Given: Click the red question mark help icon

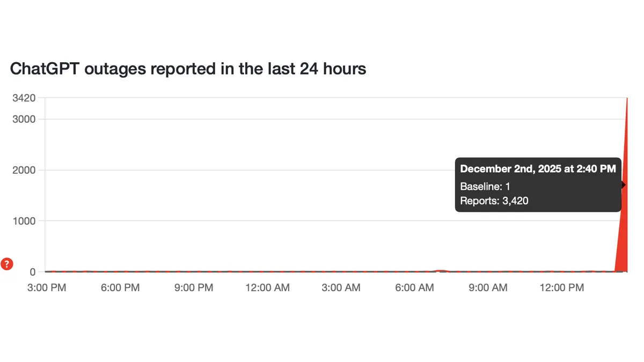Looking at the screenshot, I should pyautogui.click(x=7, y=264).
